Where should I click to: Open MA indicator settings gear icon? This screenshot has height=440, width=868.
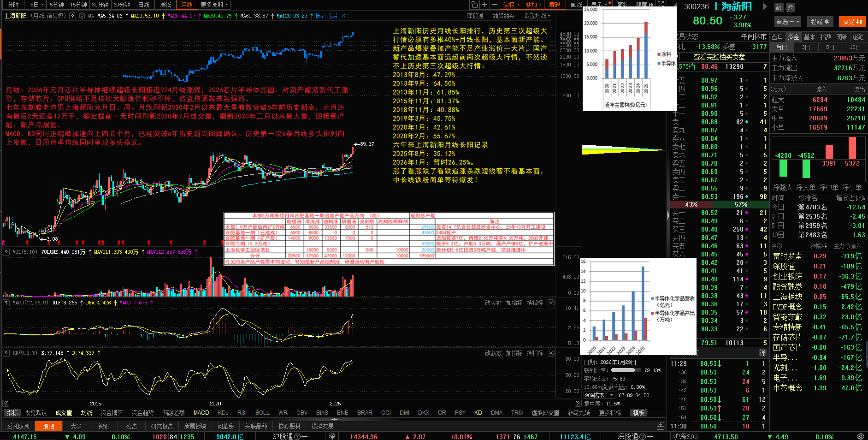[82, 16]
